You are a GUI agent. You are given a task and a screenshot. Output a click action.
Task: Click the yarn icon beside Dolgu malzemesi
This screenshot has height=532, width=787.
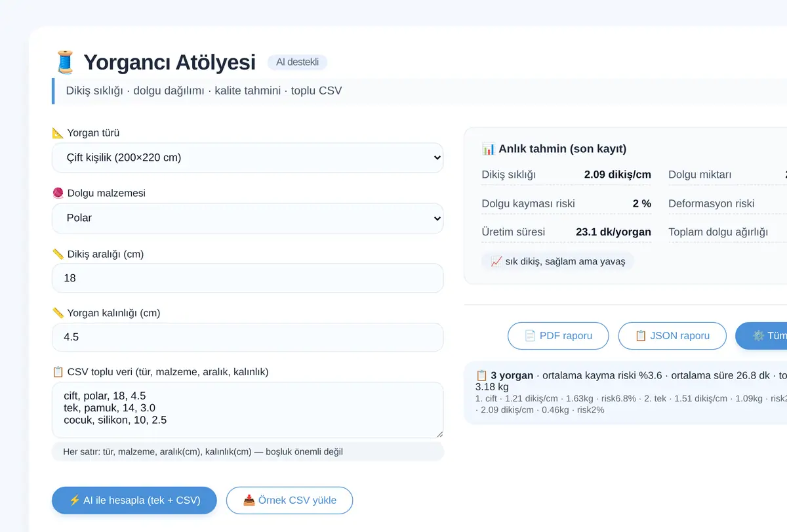pos(58,193)
